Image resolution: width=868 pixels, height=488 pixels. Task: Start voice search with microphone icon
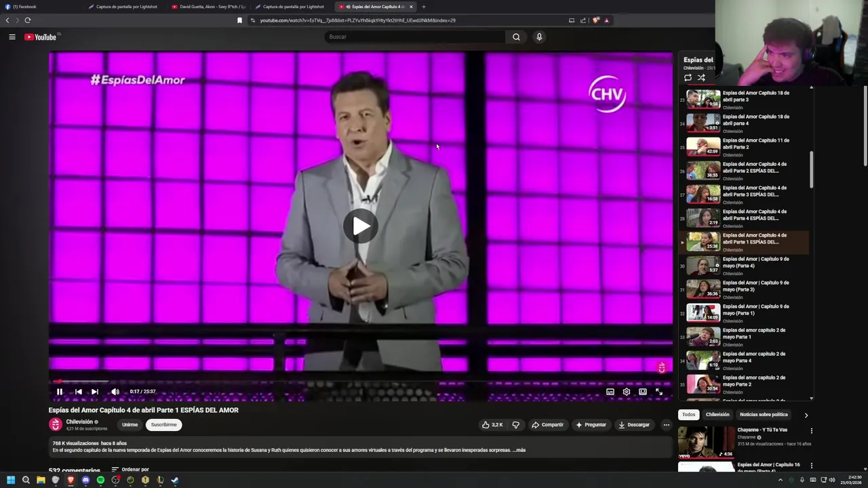(x=539, y=37)
